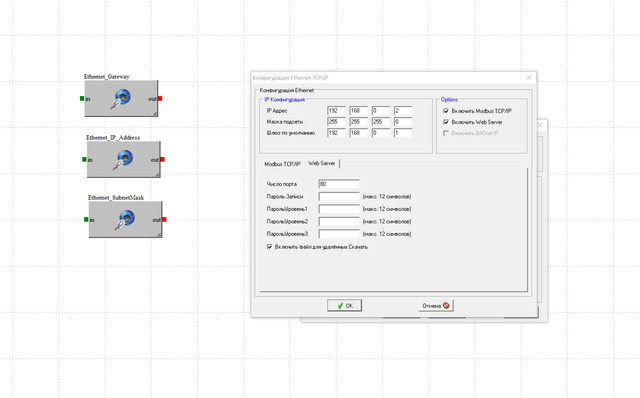Click the write password input field
The width and height of the screenshot is (640, 398).
tap(339, 197)
